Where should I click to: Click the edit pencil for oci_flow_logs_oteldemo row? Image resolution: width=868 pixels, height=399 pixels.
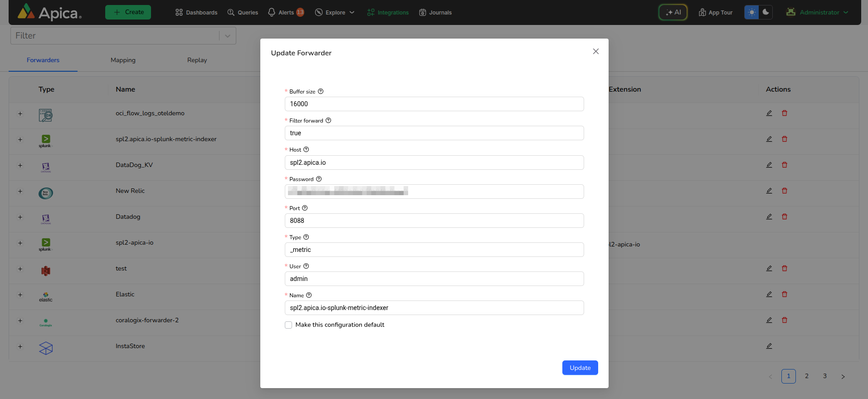pyautogui.click(x=769, y=113)
